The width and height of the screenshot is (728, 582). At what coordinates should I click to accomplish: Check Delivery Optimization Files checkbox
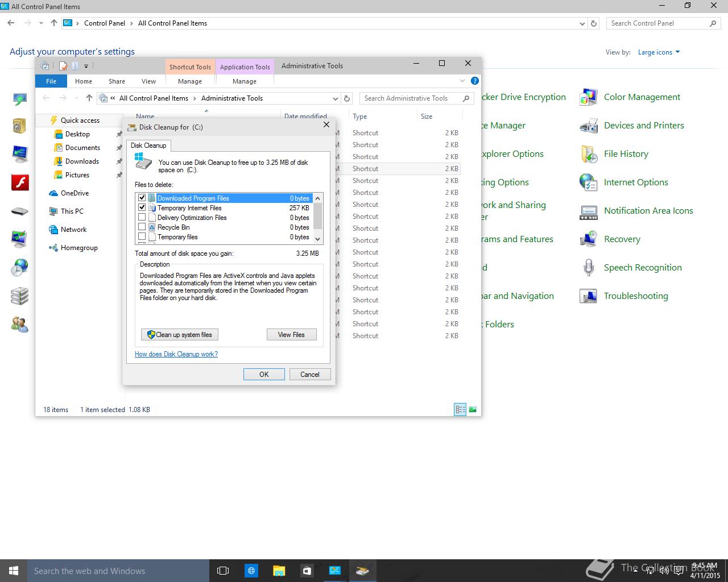point(142,217)
